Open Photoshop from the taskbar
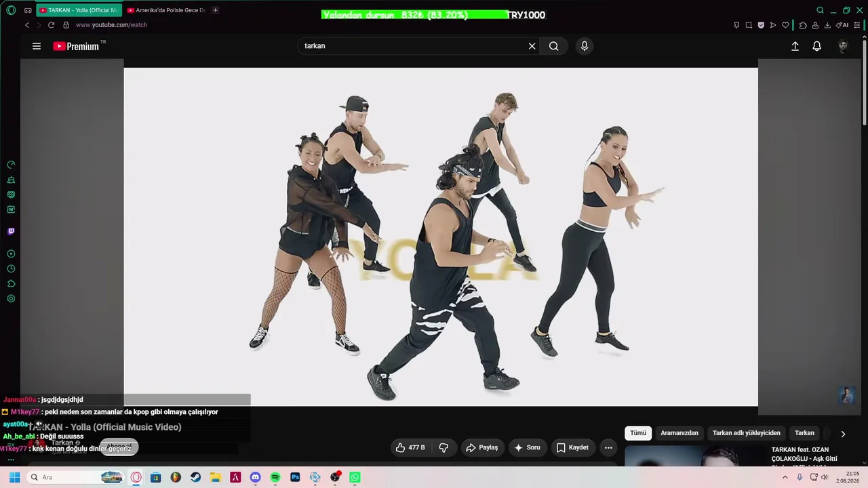Screen dimensions: 868x488 click(x=295, y=477)
